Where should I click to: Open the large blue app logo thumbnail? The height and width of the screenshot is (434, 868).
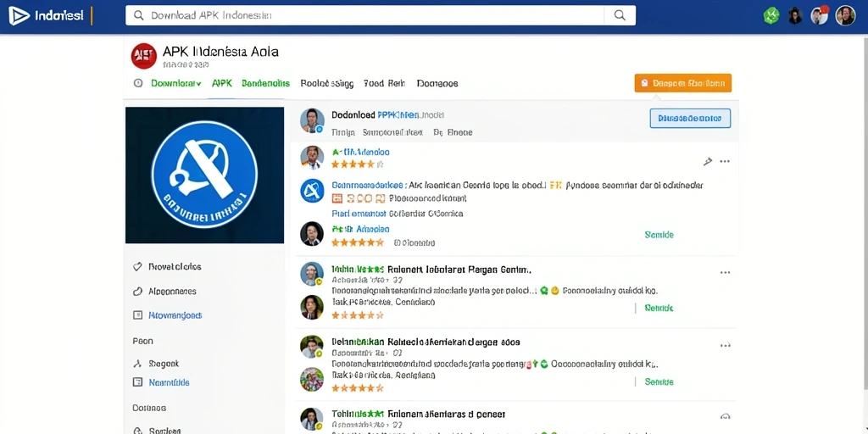point(205,175)
